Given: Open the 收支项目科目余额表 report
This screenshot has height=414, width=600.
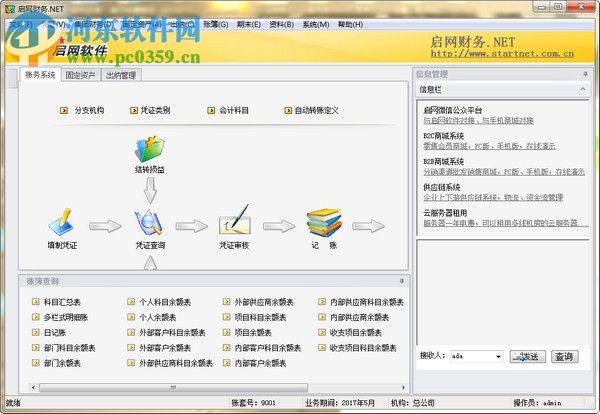Looking at the screenshot, I should pyautogui.click(x=357, y=348).
